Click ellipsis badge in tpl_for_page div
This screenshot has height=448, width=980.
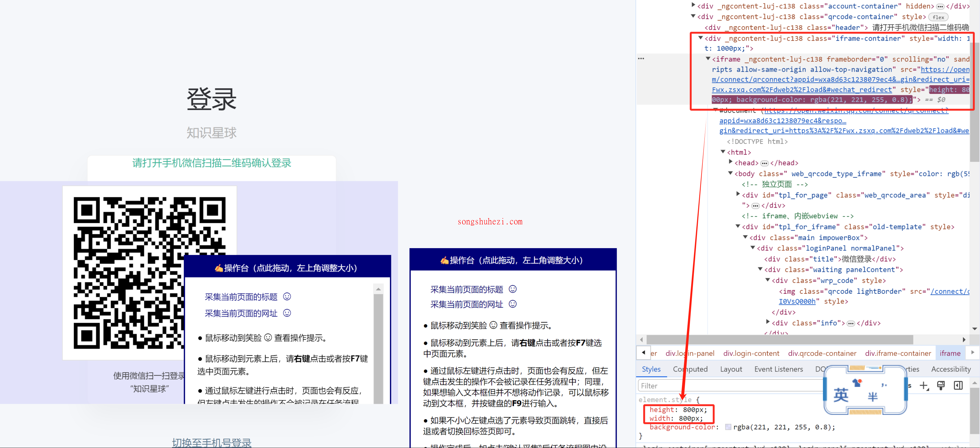click(756, 206)
